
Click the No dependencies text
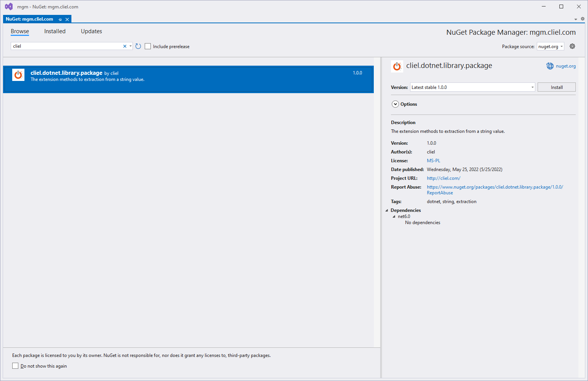coord(423,223)
